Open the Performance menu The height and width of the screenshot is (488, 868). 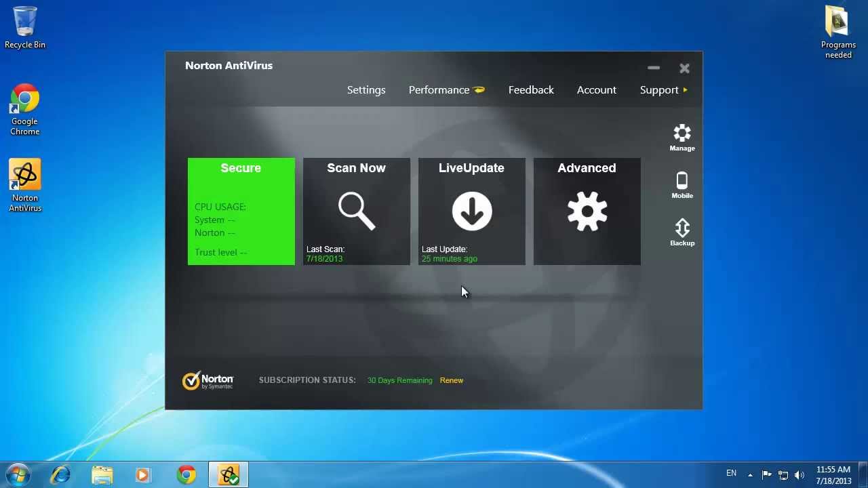446,90
